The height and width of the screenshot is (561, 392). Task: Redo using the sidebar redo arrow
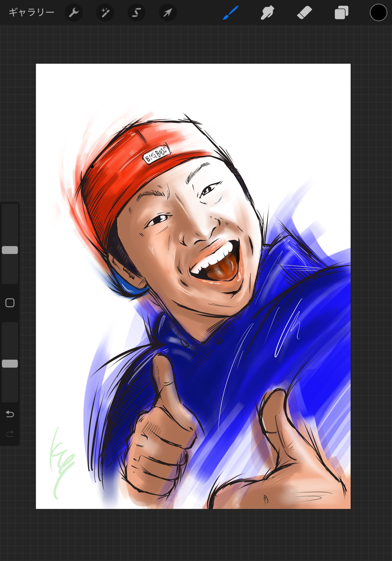click(10, 434)
